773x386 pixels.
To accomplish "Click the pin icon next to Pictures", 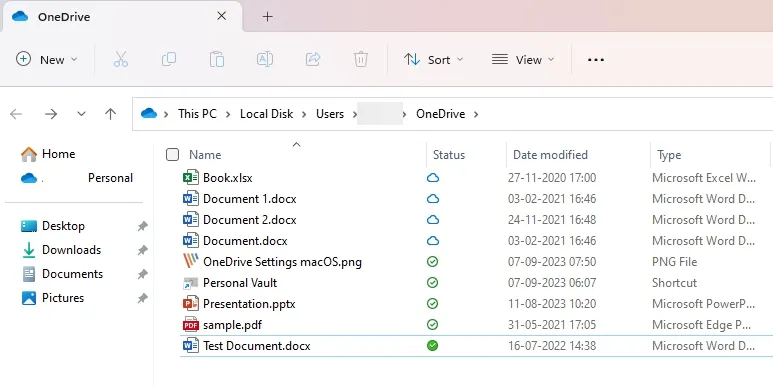I will 142,298.
